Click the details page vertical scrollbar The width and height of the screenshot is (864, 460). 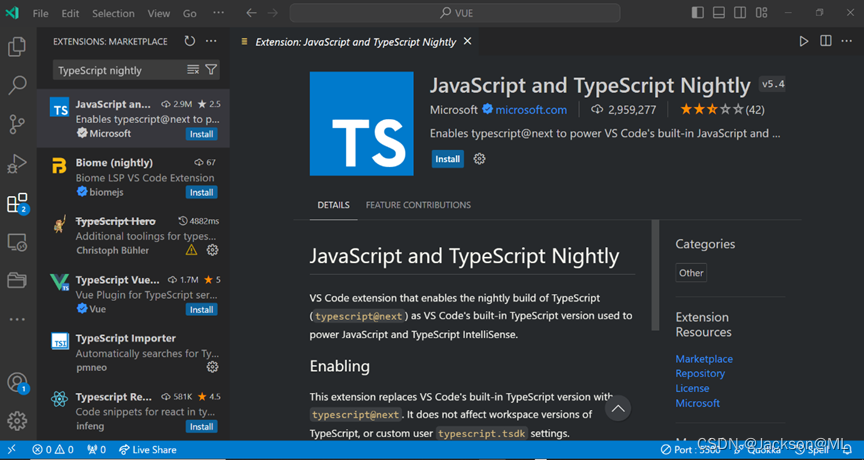pyautogui.click(x=655, y=275)
